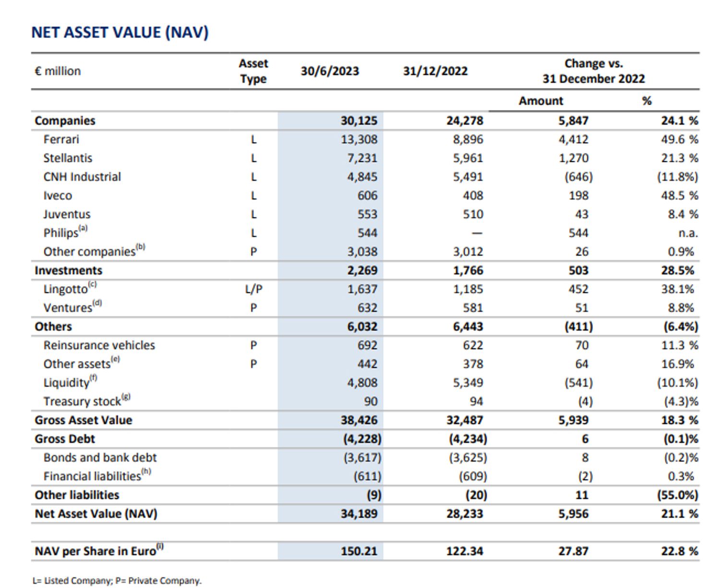
Task: Select Ferrari value 13,308
Action: 359,139
